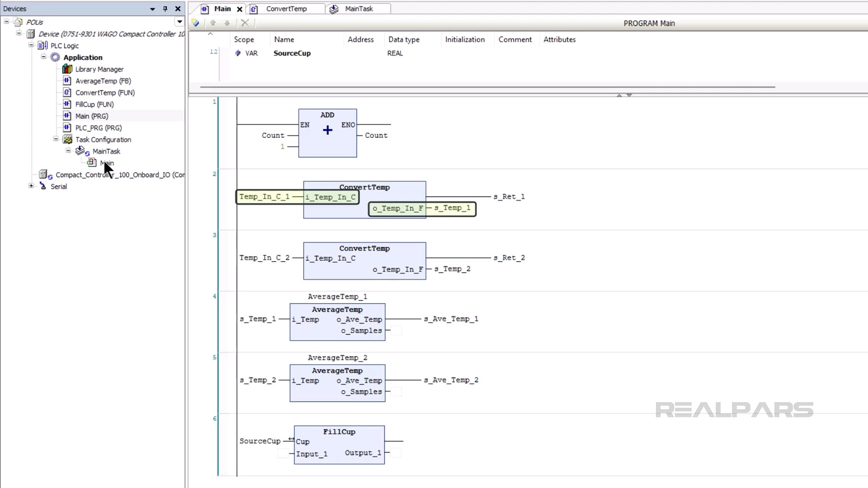
Task: Click the ConvertTemp (FUN) icon in tree
Action: pos(67,92)
